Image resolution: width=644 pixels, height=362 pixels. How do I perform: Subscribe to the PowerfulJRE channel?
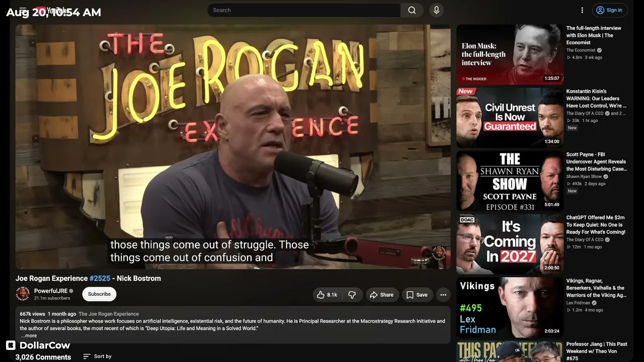click(99, 294)
